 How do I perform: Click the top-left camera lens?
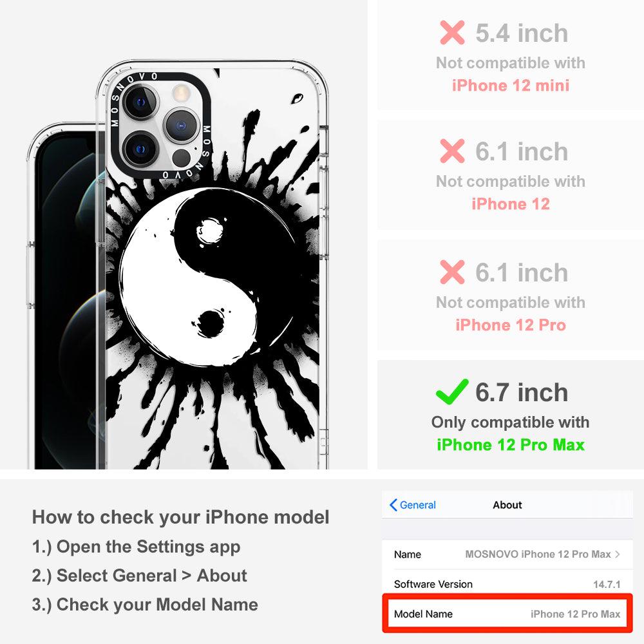(x=141, y=102)
